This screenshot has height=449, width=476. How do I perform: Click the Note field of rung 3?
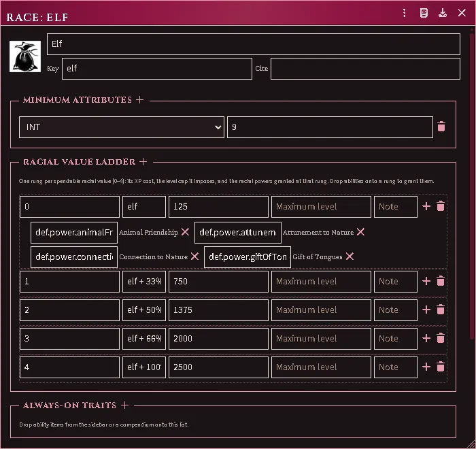pyautogui.click(x=396, y=338)
